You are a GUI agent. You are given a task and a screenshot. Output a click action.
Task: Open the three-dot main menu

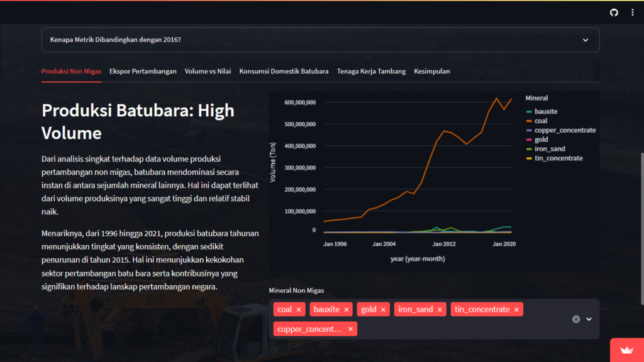tap(632, 13)
